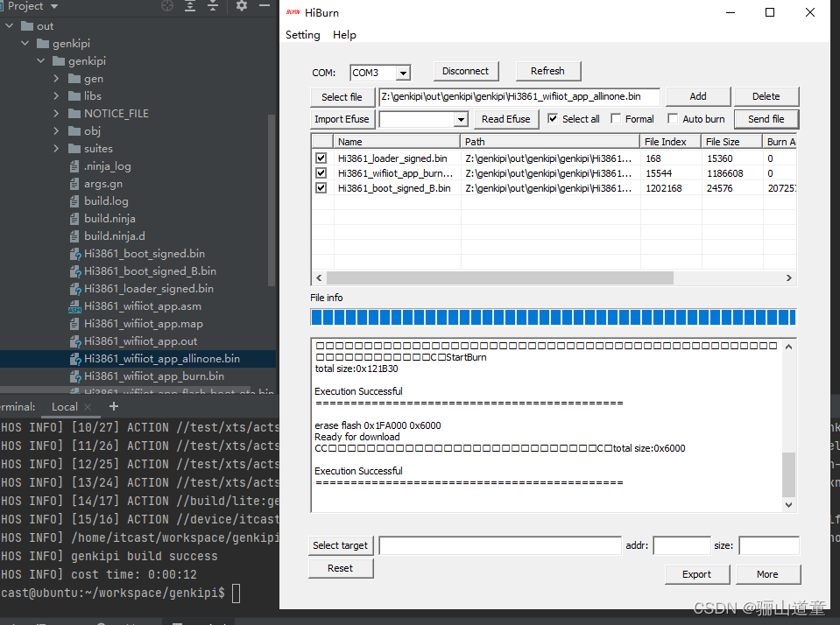The height and width of the screenshot is (625, 840).
Task: Click the args.gn file icon
Action: tap(74, 184)
